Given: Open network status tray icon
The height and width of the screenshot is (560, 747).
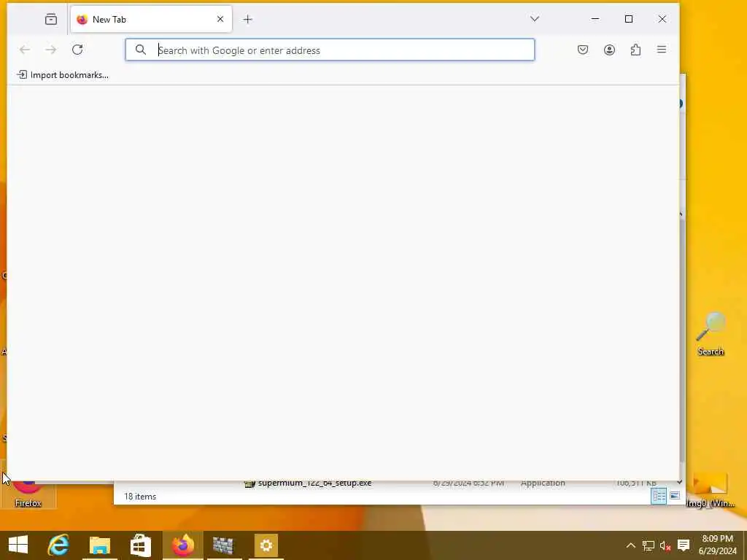Looking at the screenshot, I should (x=648, y=545).
